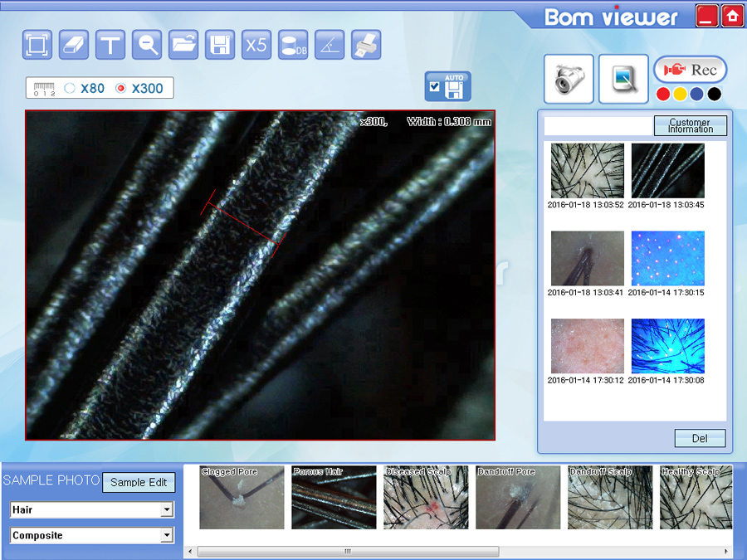Click the X5 magnification icon
The image size is (747, 560).
point(256,45)
